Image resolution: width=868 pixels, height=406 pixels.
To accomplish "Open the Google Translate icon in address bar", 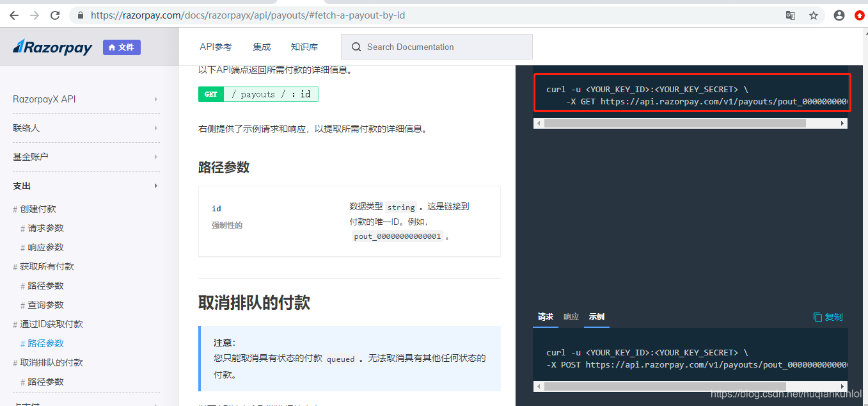I will [791, 15].
